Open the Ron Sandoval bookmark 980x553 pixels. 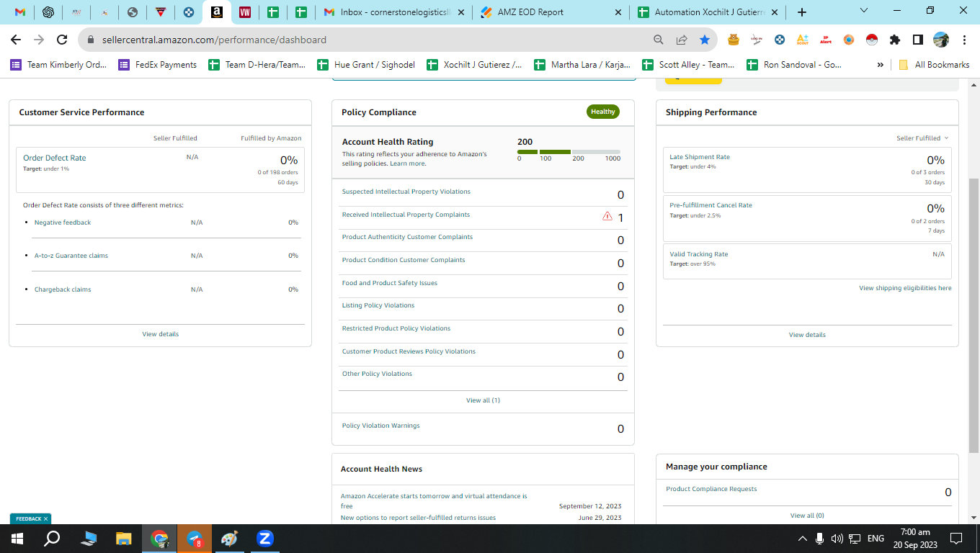tap(795, 65)
